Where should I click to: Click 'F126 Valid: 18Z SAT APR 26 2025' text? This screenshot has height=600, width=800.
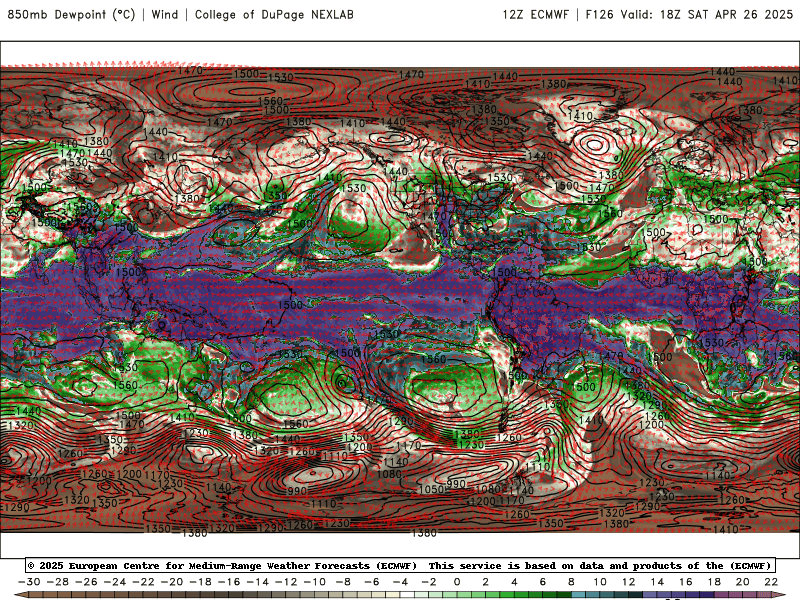(689, 14)
